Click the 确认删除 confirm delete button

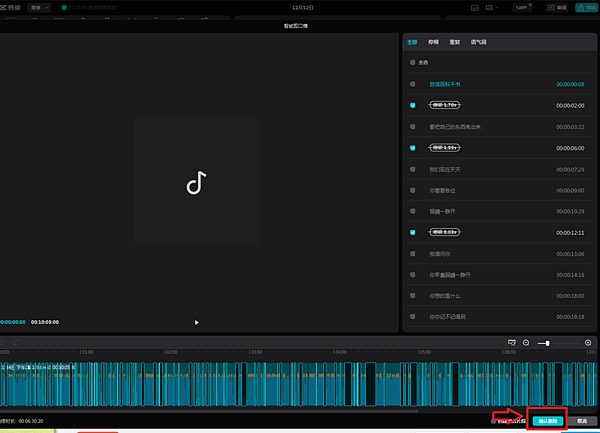546,421
